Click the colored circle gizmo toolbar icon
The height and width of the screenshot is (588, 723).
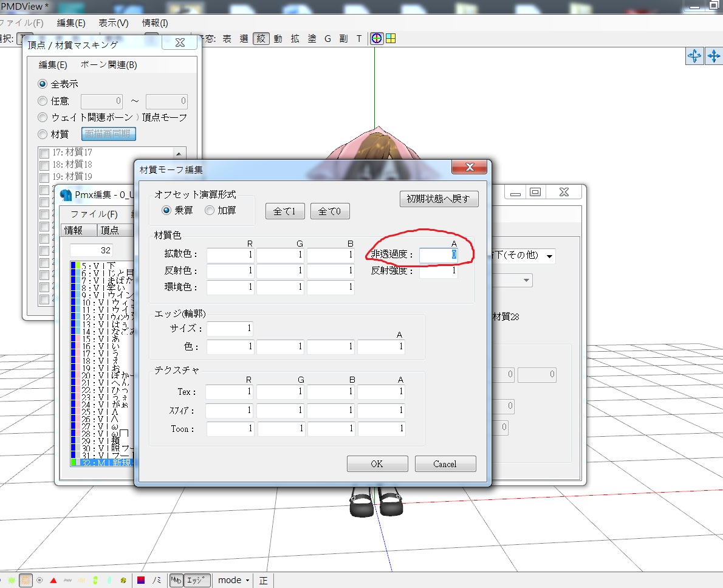pos(377,39)
